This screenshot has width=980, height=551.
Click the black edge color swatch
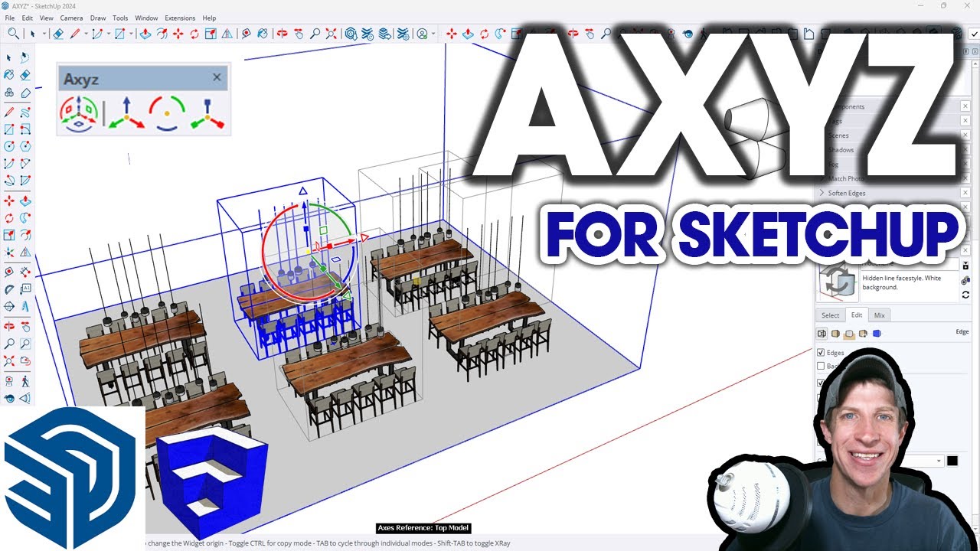[x=952, y=461]
